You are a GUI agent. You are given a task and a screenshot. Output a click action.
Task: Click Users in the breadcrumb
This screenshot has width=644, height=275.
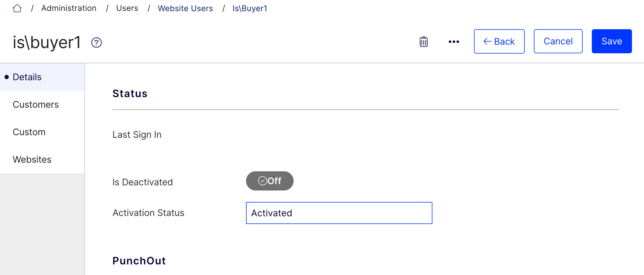(127, 8)
